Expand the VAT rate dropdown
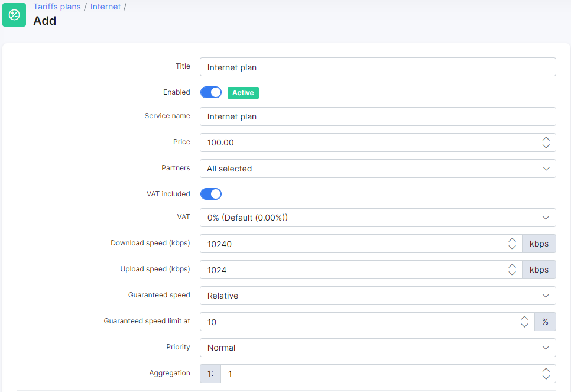571x392 pixels. click(x=377, y=218)
